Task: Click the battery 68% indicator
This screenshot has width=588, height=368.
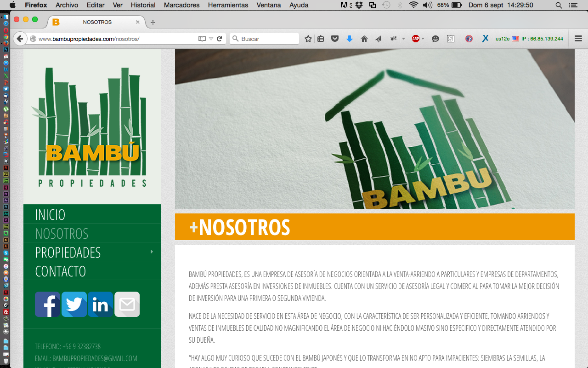Action: [x=449, y=5]
